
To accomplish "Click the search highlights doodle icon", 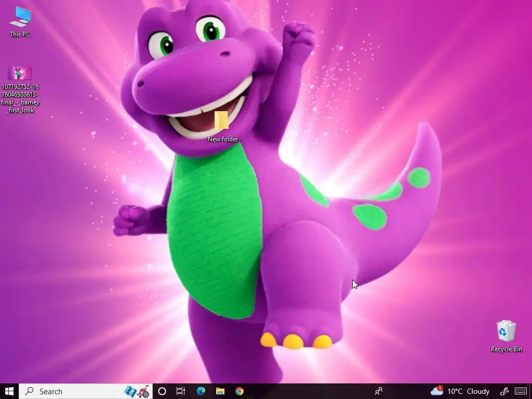I will pos(137,391).
